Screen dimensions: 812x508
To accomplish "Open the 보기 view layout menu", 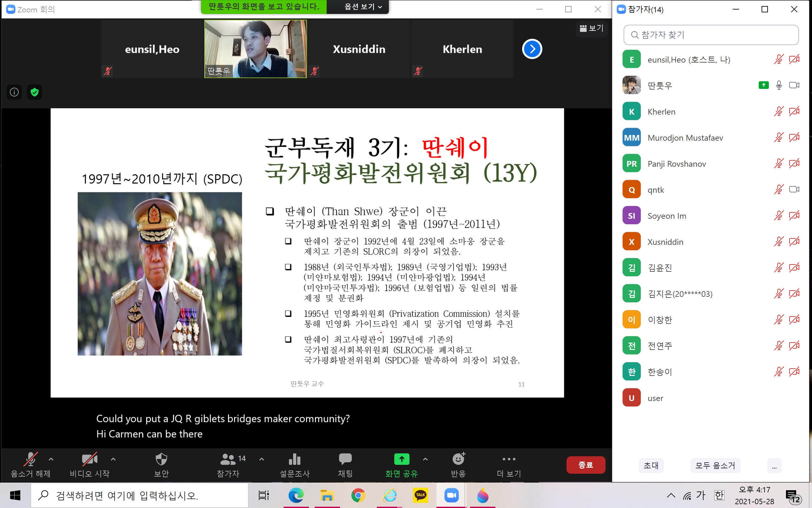I will click(592, 28).
